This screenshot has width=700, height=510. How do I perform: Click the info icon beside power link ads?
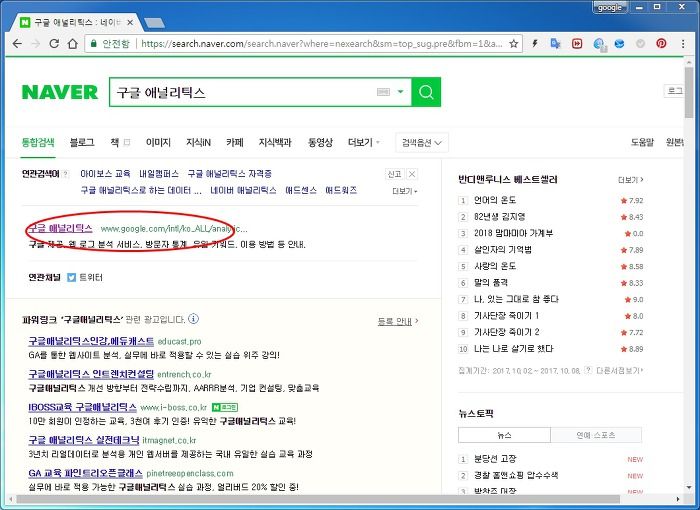coord(193,319)
